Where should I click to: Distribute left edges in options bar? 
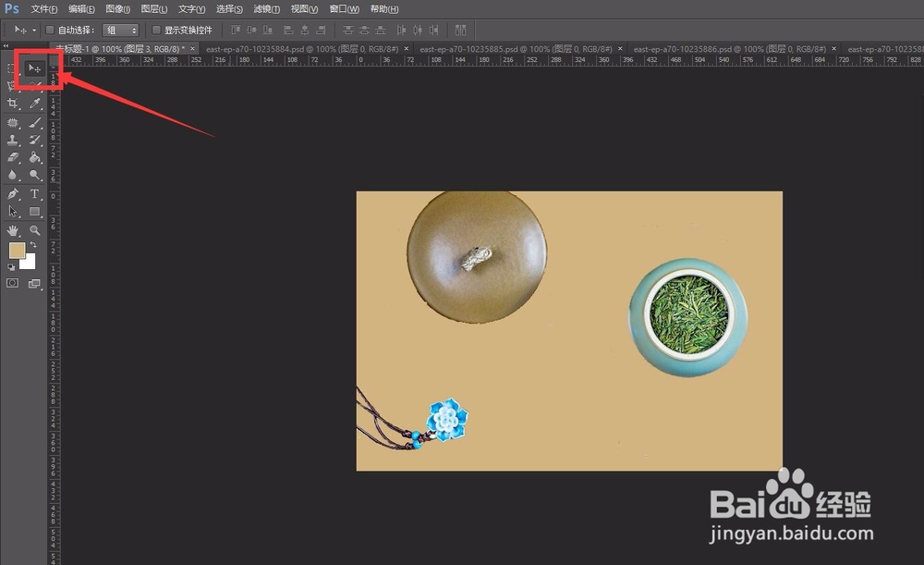pos(401,31)
